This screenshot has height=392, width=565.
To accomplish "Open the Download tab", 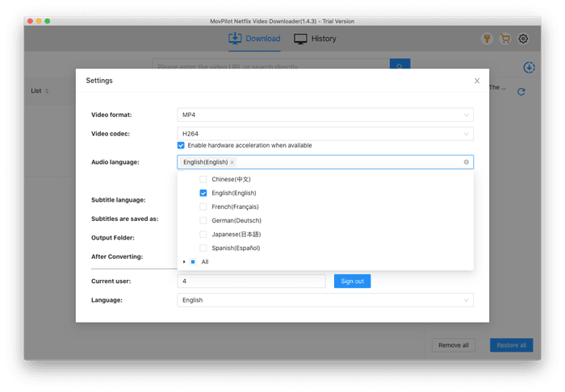I will pos(254,39).
